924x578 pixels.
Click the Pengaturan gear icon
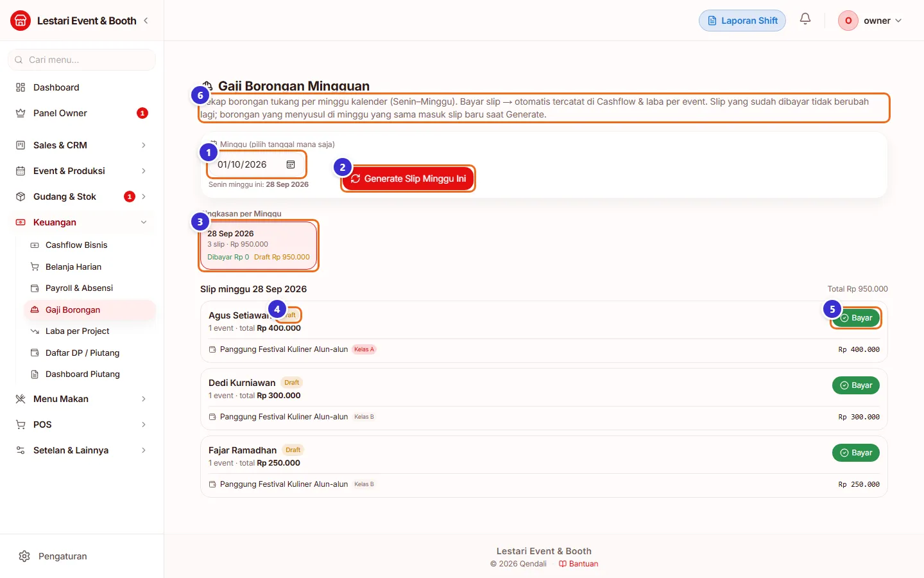coord(24,556)
